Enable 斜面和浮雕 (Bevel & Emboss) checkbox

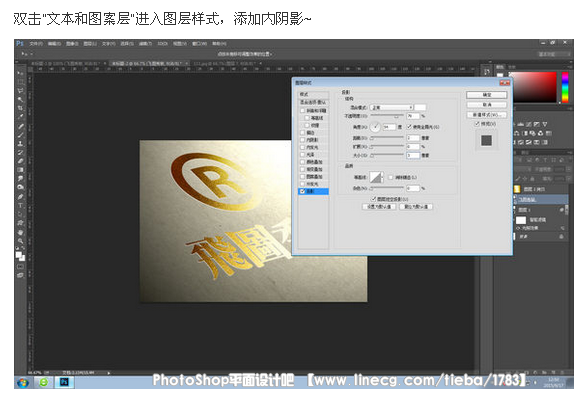[303, 111]
